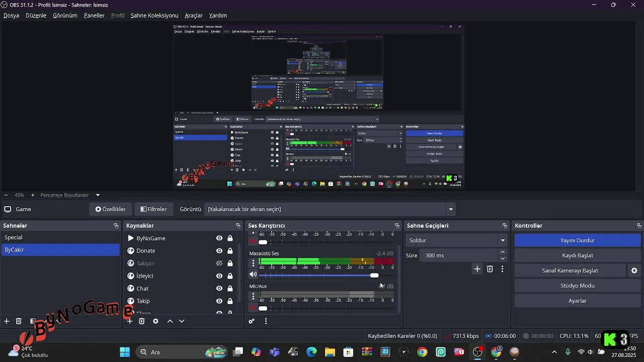Open the Yardım menu
This screenshot has width=644, height=362.
218,16
